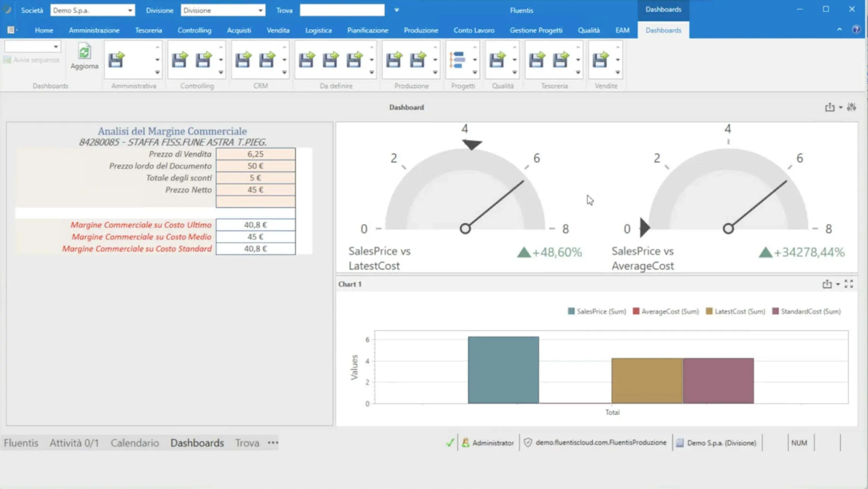
Task: Open the Dashboards sequence combo box
Action: pos(32,46)
